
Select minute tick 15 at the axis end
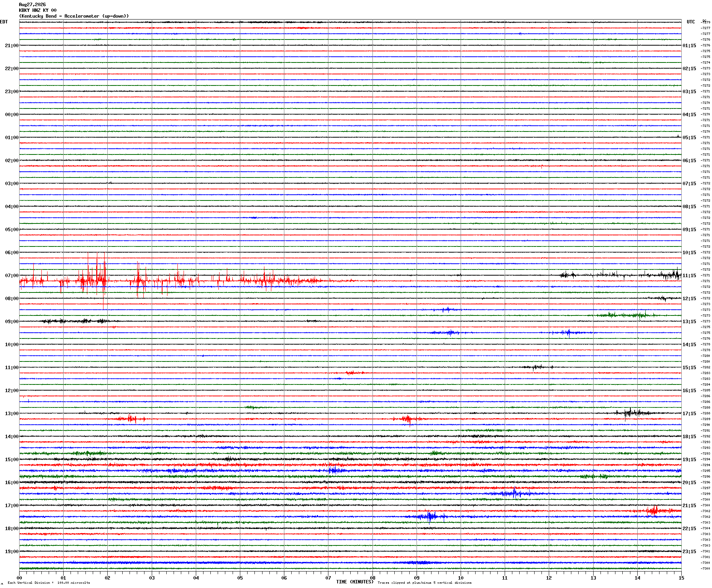(681, 578)
